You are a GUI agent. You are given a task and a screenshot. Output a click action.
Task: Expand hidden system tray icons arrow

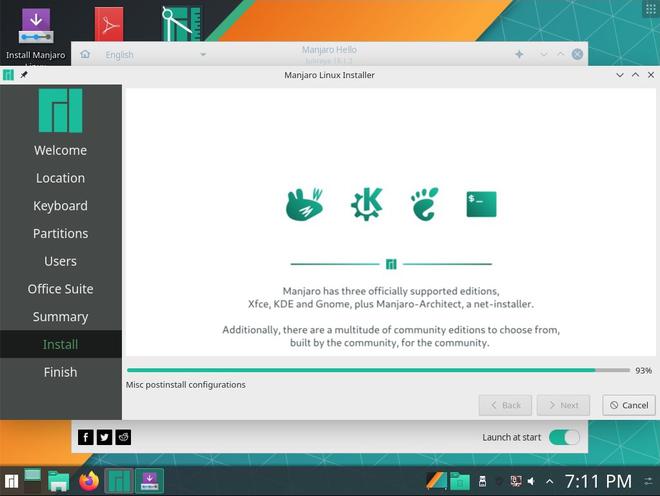pos(550,481)
